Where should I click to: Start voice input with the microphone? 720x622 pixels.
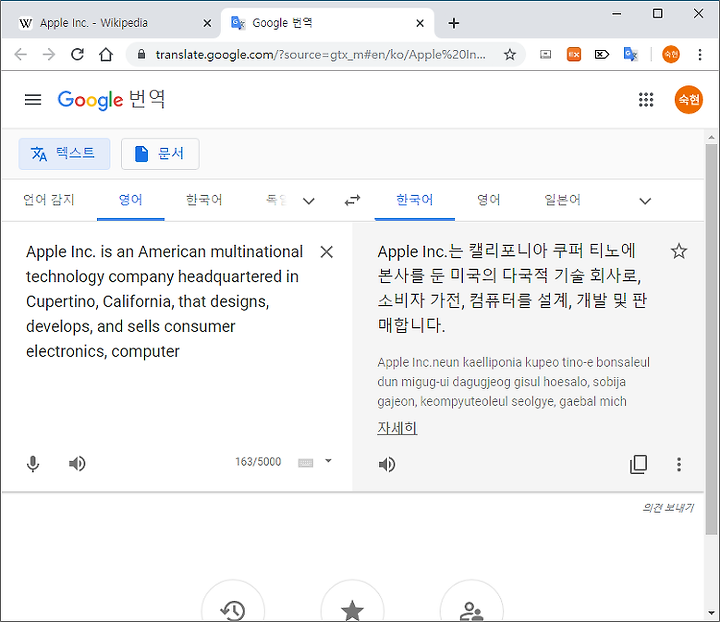coord(33,464)
